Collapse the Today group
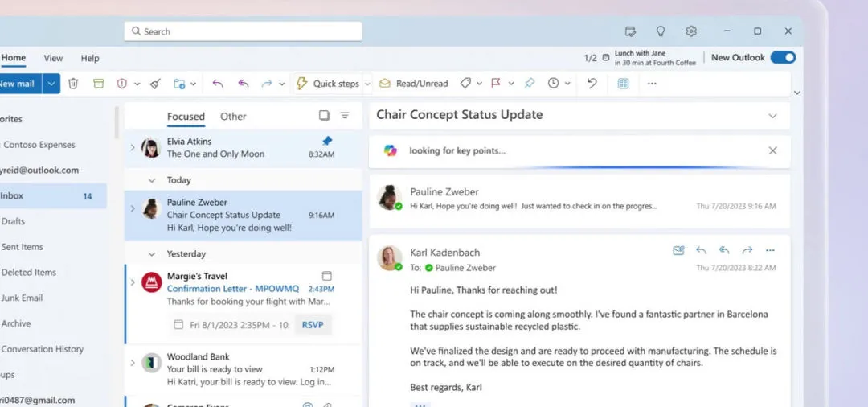 tap(152, 180)
